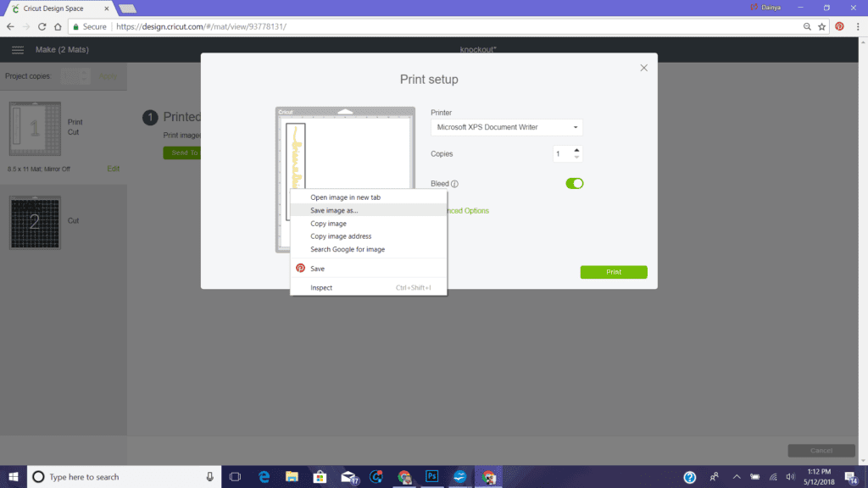Click the Copies number field
The width and height of the screenshot is (868, 488).
562,154
